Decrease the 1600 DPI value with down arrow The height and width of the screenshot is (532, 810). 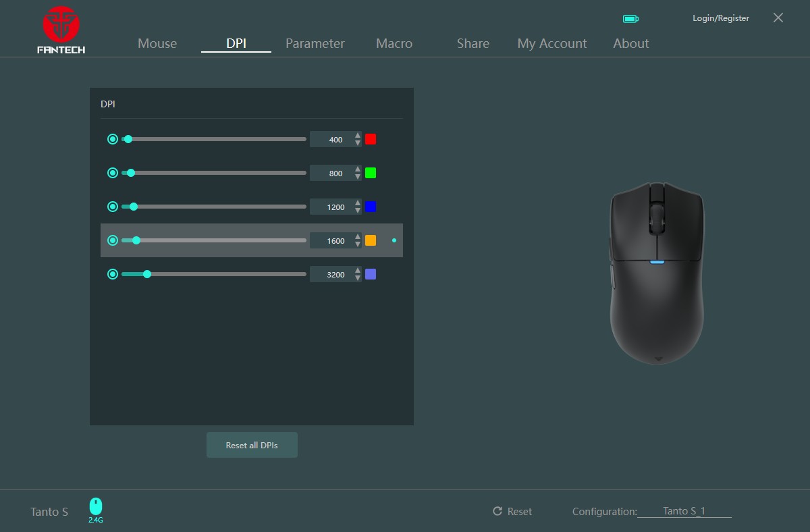click(358, 244)
